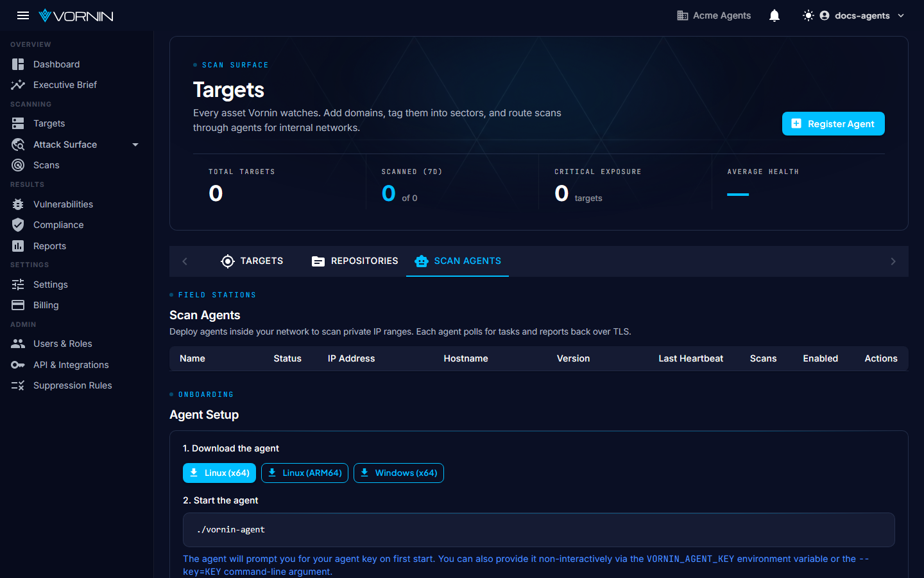
Task: Open the hamburger navigation menu
Action: [x=23, y=15]
